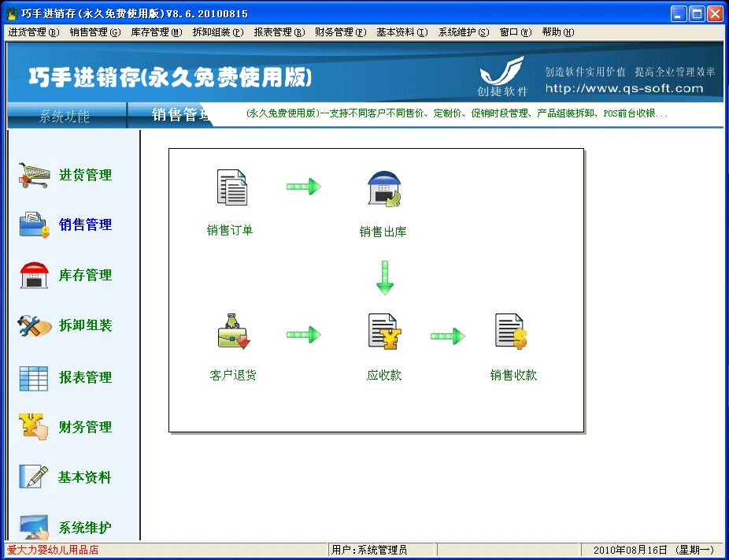The image size is (729, 560).
Task: Open the 财务管理(F) menu
Action: [340, 32]
